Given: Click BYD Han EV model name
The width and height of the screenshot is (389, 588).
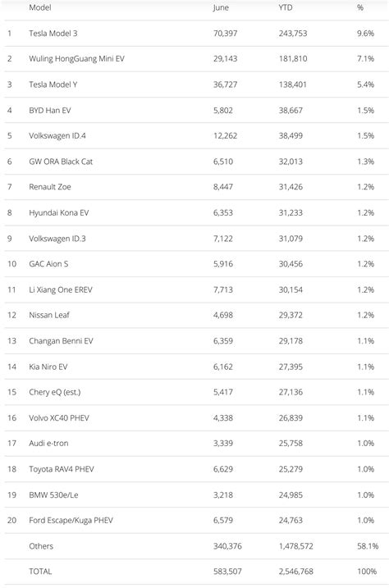Looking at the screenshot, I should pos(50,111).
